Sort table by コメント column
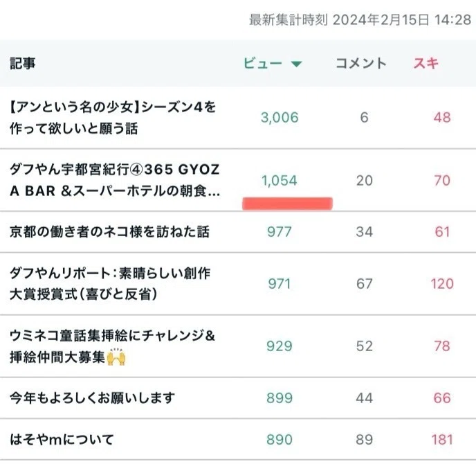 pyautogui.click(x=360, y=64)
